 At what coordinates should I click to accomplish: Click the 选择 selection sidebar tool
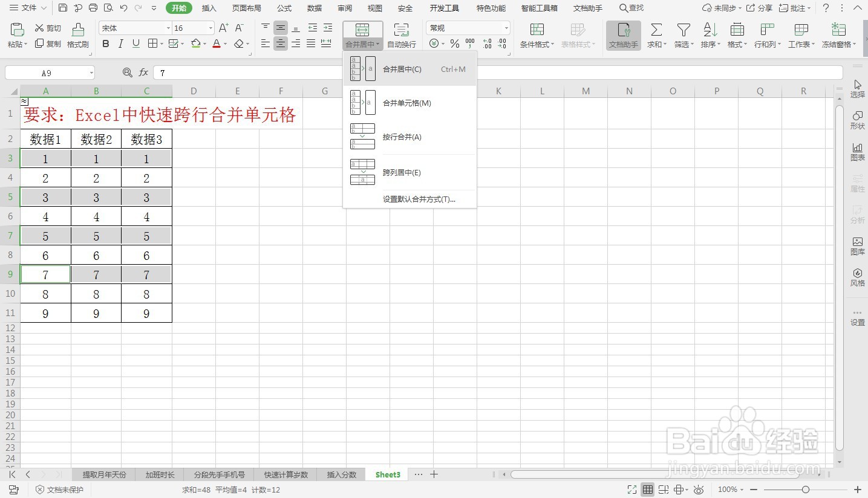(858, 89)
